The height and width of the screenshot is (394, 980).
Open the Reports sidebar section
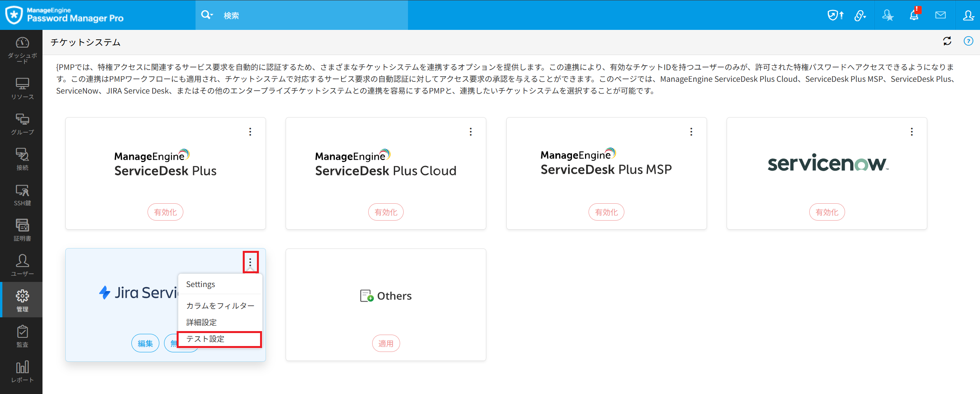[22, 372]
